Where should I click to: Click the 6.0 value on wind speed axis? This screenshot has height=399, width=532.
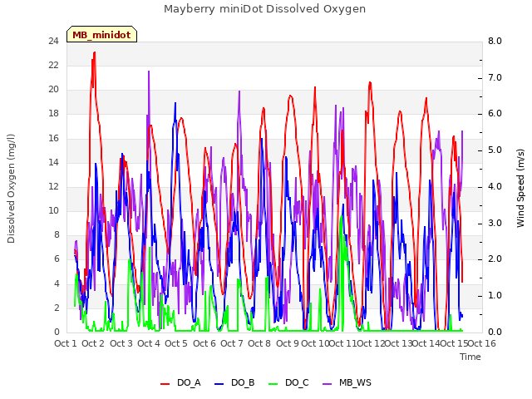[495, 113]
